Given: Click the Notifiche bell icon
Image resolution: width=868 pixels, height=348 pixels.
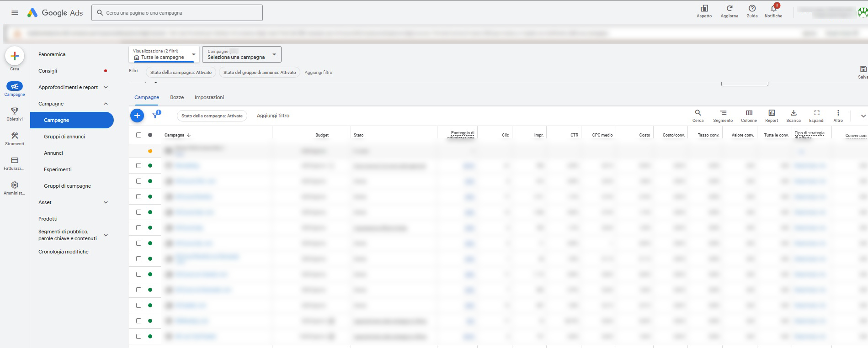Looking at the screenshot, I should [x=773, y=9].
